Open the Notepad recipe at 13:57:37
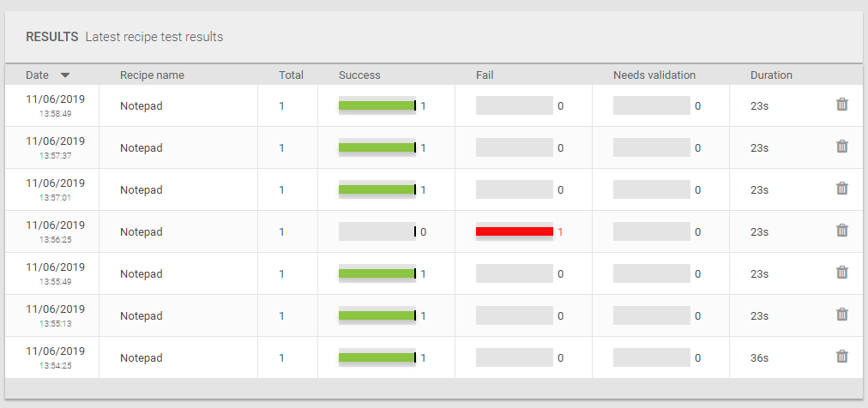The height and width of the screenshot is (408, 868). click(x=142, y=147)
